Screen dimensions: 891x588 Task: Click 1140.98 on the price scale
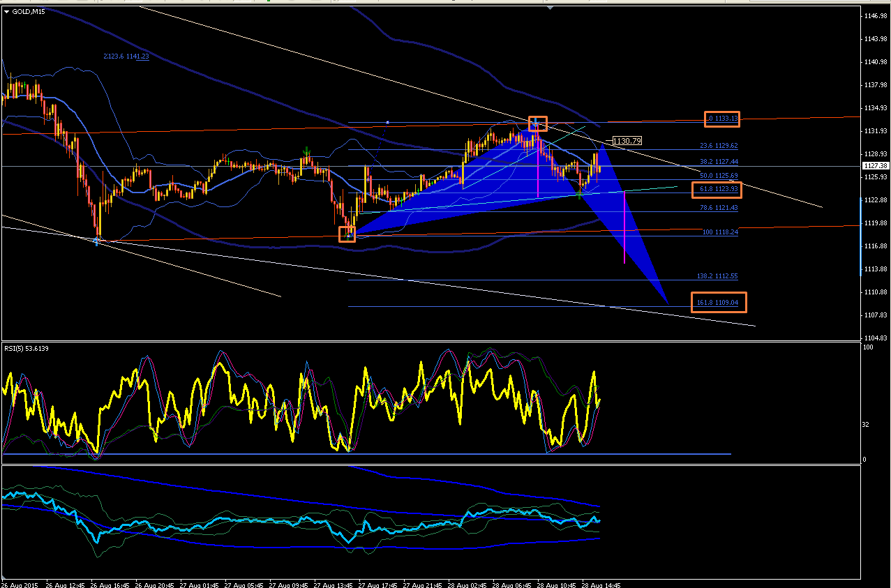pos(876,62)
